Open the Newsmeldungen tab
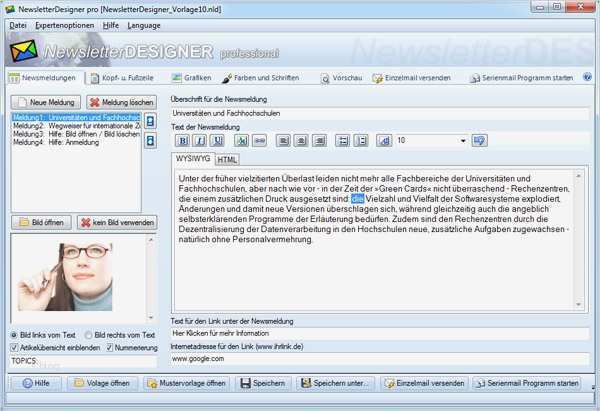Screen dimensions: 600x411 tap(42, 78)
